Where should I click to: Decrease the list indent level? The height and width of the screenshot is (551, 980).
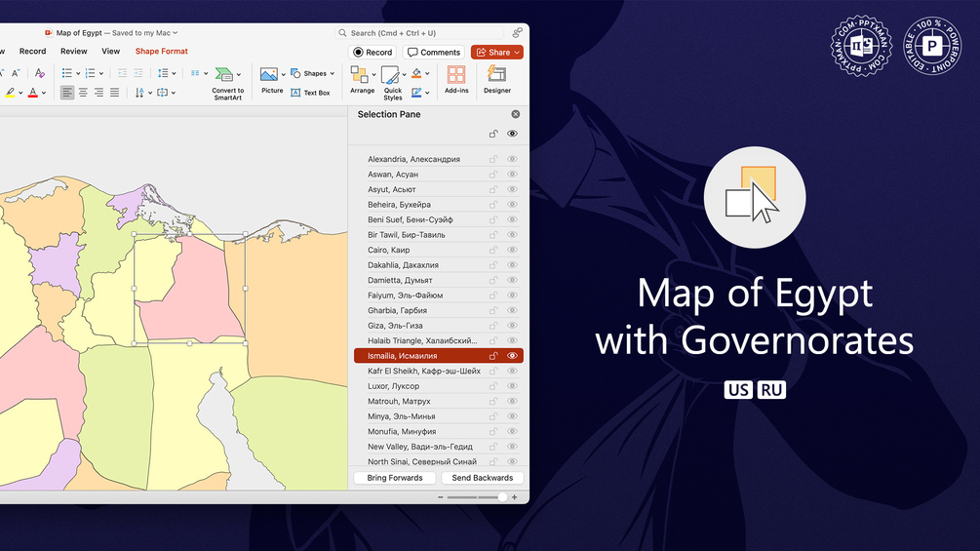pos(123,73)
